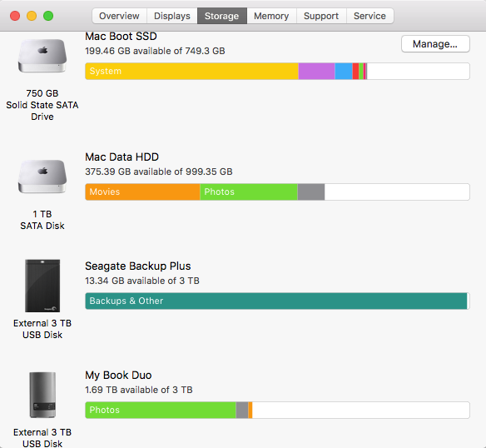
Task: Select the Seagate Backup Plus drive icon
Action: [42, 286]
